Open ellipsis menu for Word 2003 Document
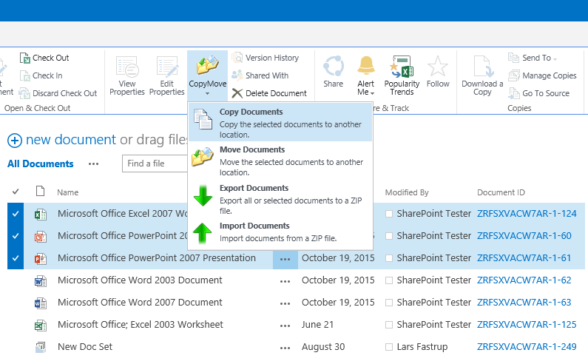This screenshot has width=588, height=364. pos(285,281)
